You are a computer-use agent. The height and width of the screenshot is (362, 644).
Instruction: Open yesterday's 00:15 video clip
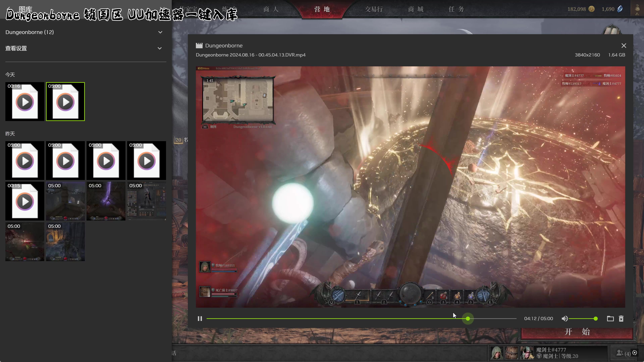25,201
